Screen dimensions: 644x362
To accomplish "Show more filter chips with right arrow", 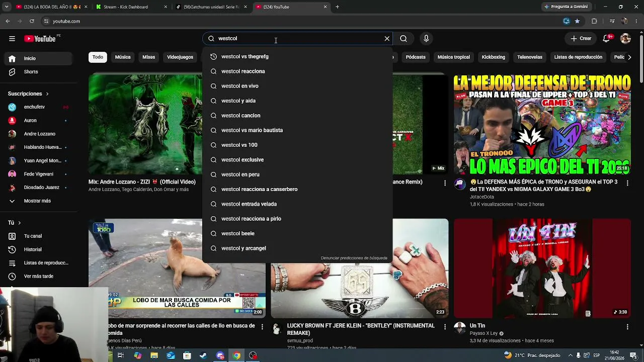I will [629, 57].
